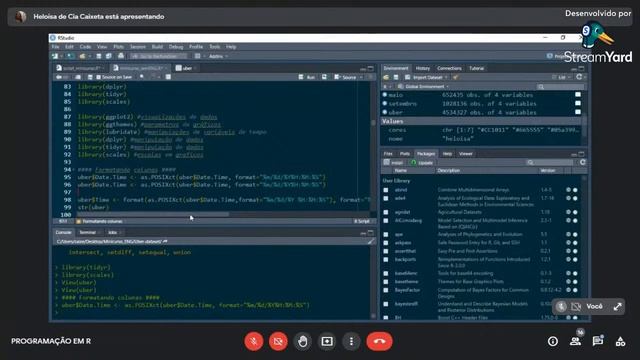Check the ape package checkbox
The width and height of the screenshot is (640, 360).
click(386, 234)
